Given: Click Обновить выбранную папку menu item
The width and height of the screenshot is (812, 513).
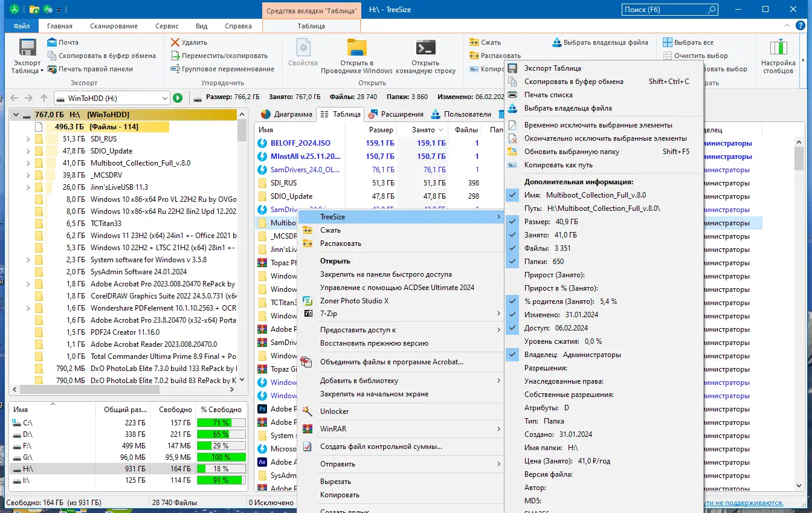Looking at the screenshot, I should (x=604, y=152).
